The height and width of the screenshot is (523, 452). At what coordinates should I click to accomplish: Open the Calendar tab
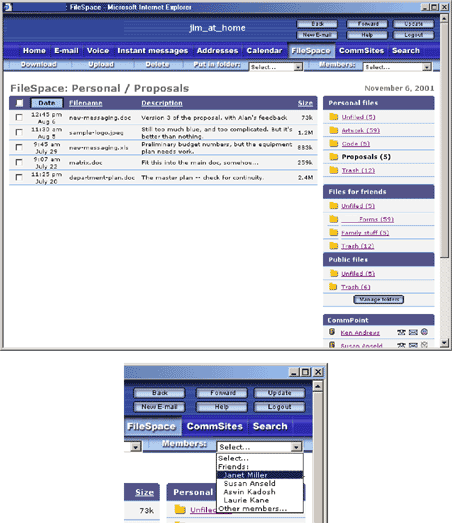click(x=264, y=51)
